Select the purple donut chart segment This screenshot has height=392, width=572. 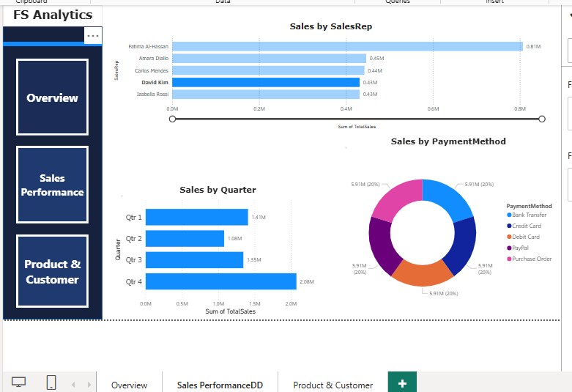[380, 245]
